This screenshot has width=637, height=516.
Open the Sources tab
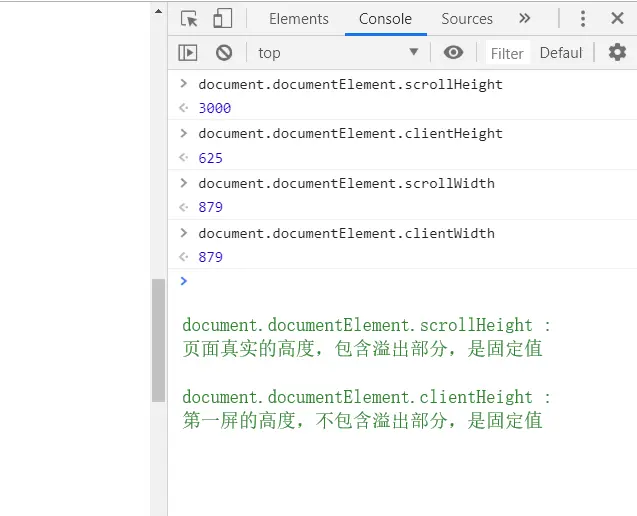(x=467, y=19)
